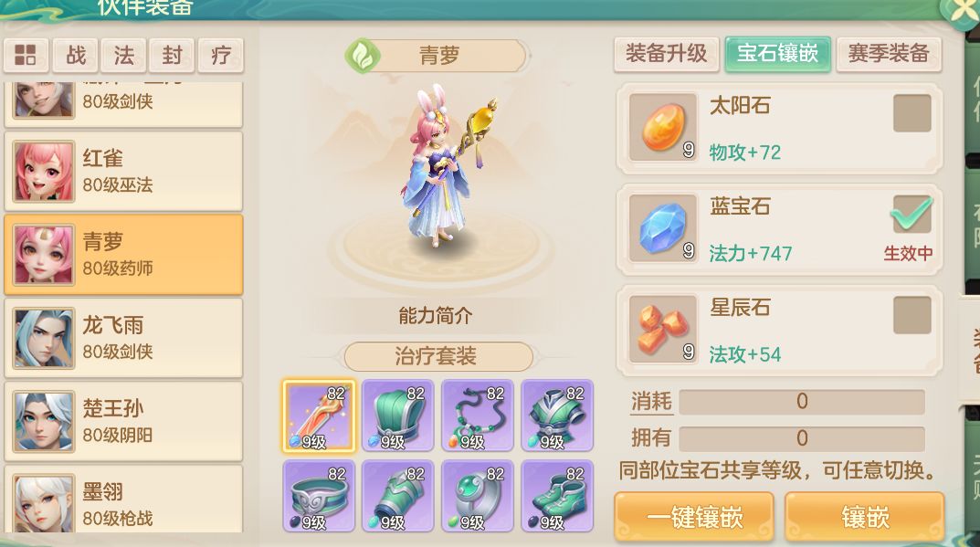Select the green boots equipment slot
Viewport: 980px width, 547px height.
[x=557, y=497]
